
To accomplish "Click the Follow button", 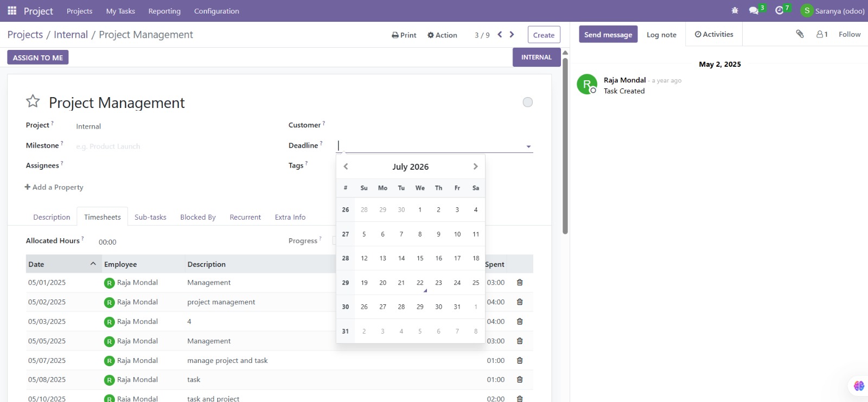I will [850, 34].
